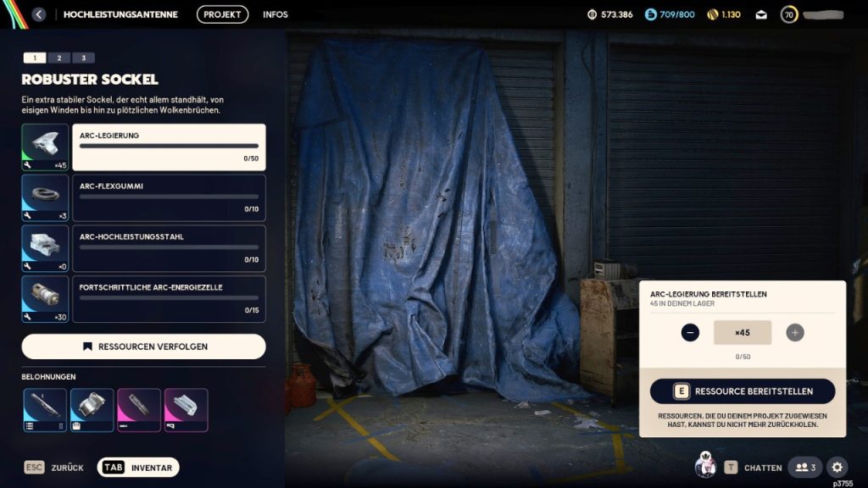
Task: Click the ARC-Flexgummi item icon
Action: 45,198
